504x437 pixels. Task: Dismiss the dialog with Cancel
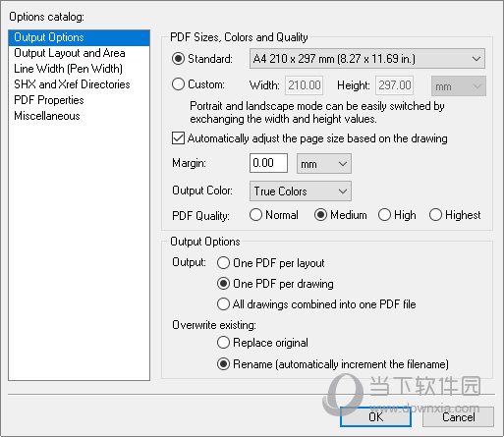tap(458, 417)
